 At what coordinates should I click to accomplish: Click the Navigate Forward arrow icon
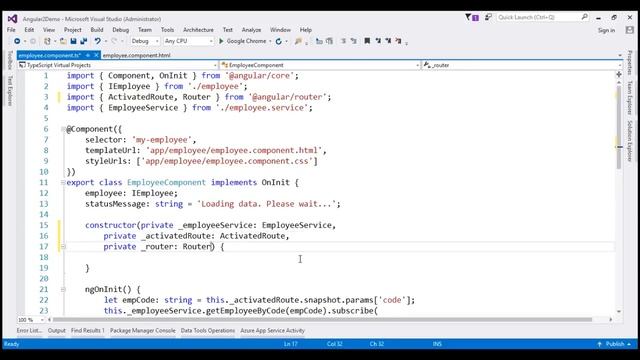[33, 41]
